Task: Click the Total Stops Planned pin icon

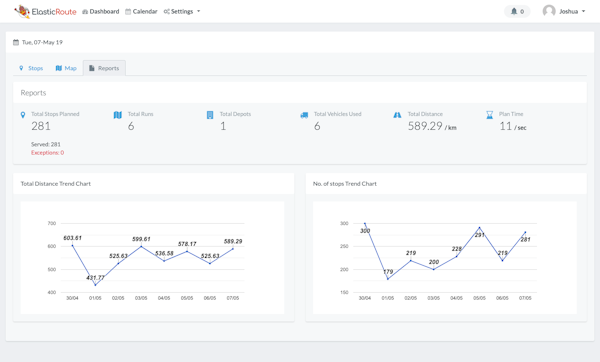Action: tap(23, 115)
